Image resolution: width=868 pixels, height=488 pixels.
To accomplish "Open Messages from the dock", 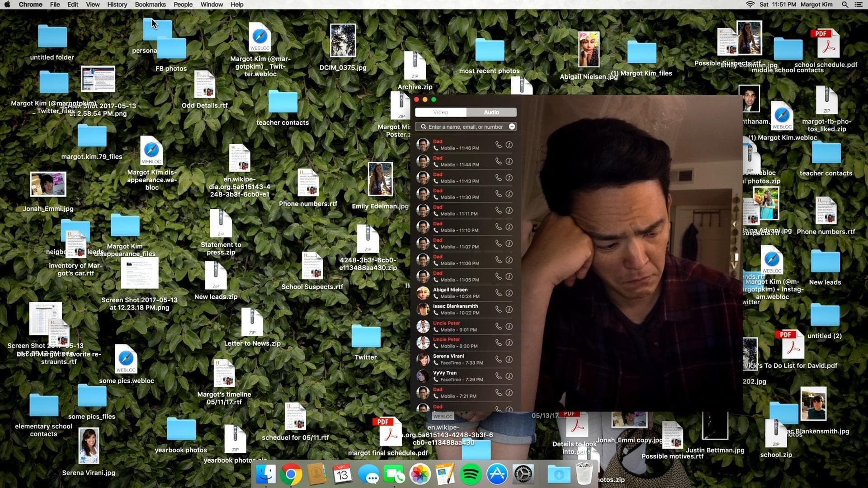I will [369, 474].
